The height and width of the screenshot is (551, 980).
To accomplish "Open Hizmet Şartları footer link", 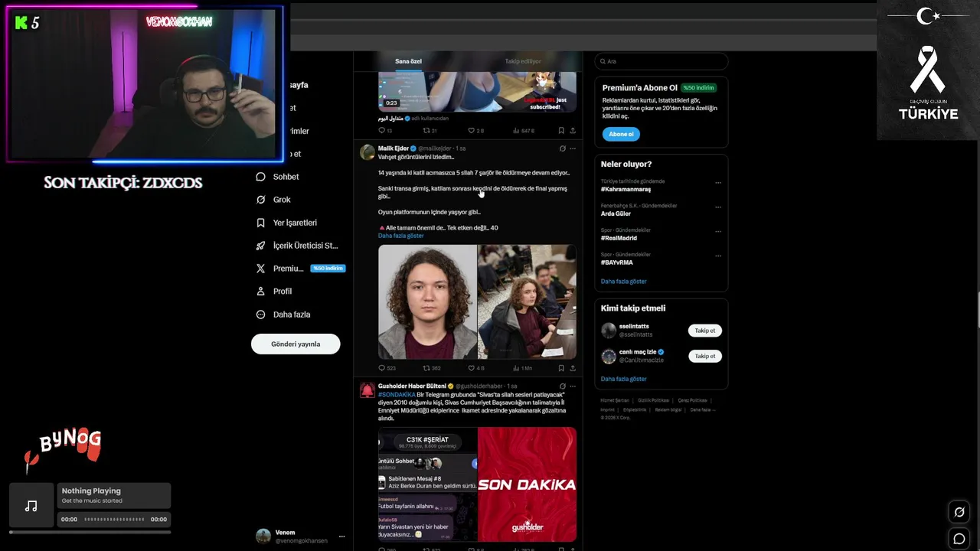I will click(614, 400).
